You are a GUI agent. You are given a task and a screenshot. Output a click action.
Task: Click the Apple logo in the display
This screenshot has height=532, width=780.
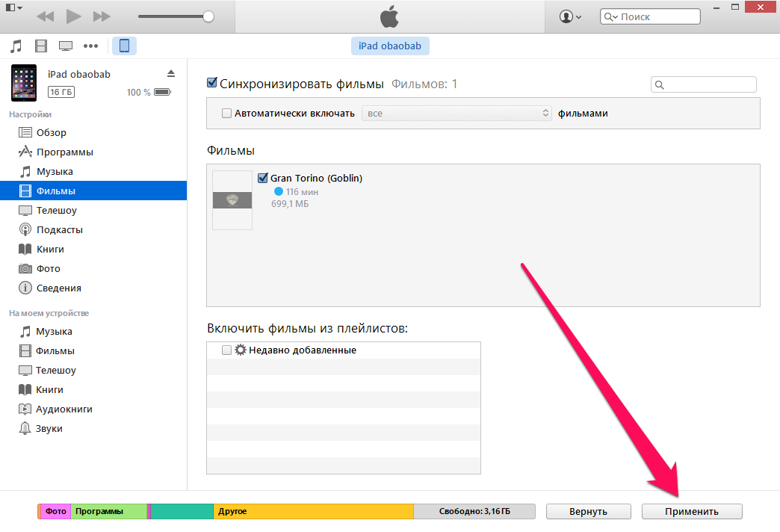click(389, 16)
